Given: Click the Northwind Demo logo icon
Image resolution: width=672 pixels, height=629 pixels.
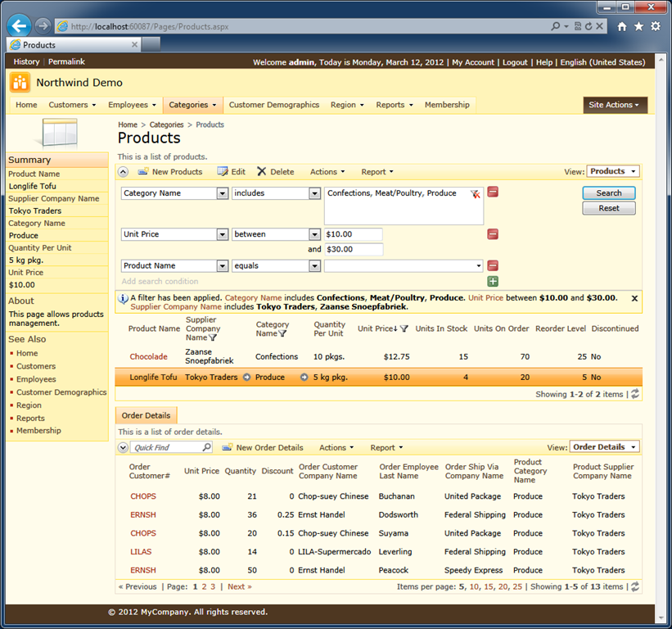Looking at the screenshot, I should (x=20, y=83).
